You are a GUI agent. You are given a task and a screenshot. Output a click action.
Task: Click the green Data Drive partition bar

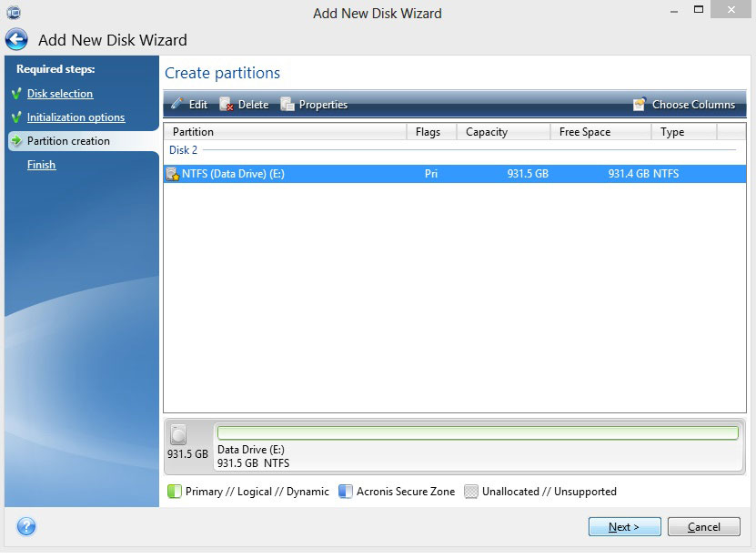(478, 433)
